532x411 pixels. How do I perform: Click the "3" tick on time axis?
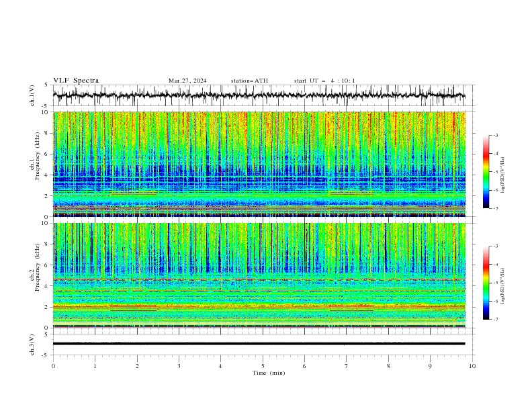click(x=179, y=366)
